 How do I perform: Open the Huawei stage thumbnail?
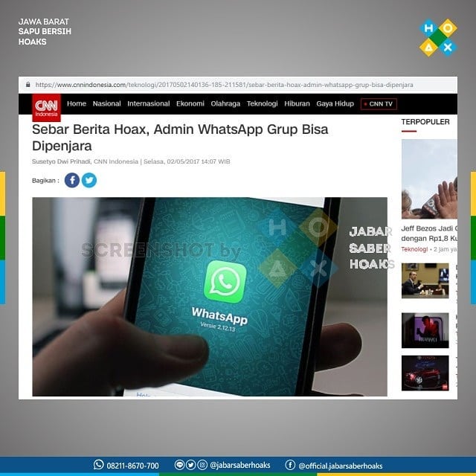click(425, 330)
